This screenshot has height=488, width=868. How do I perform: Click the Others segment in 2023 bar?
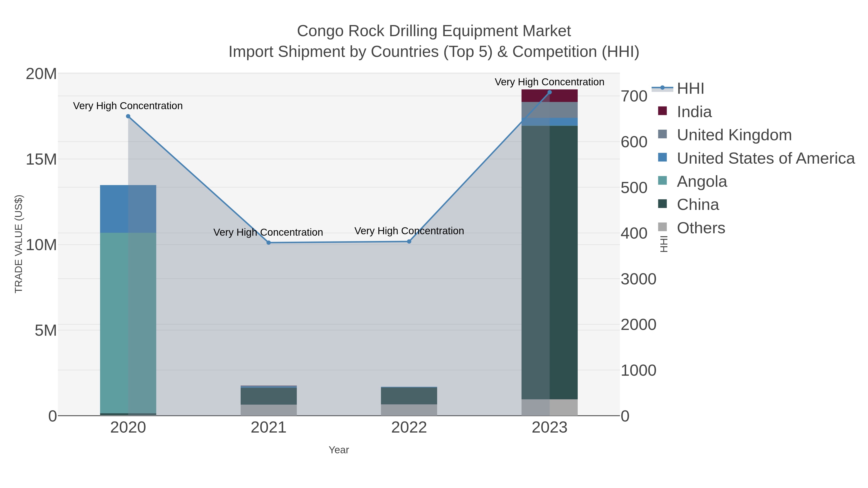coord(549,408)
